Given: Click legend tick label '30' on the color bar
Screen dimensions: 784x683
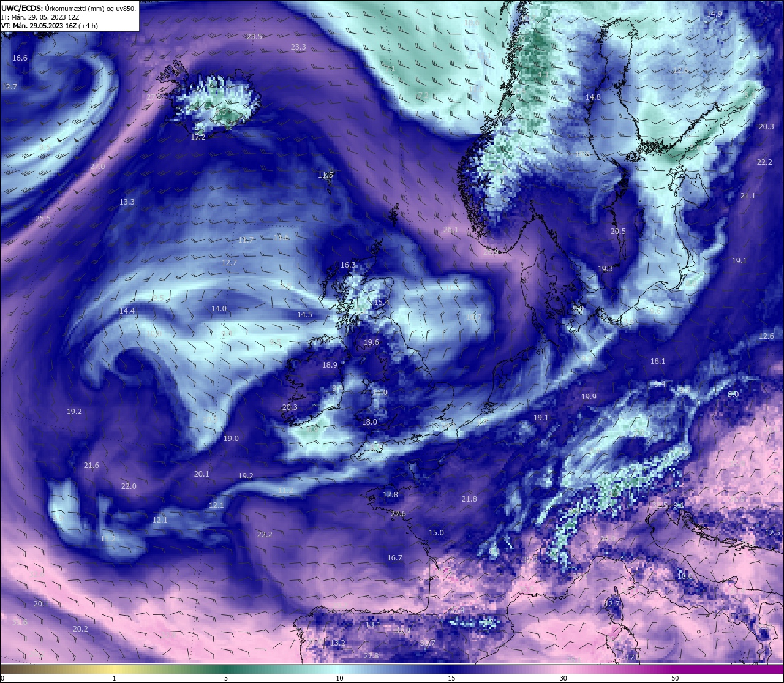Looking at the screenshot, I should pyautogui.click(x=563, y=678).
